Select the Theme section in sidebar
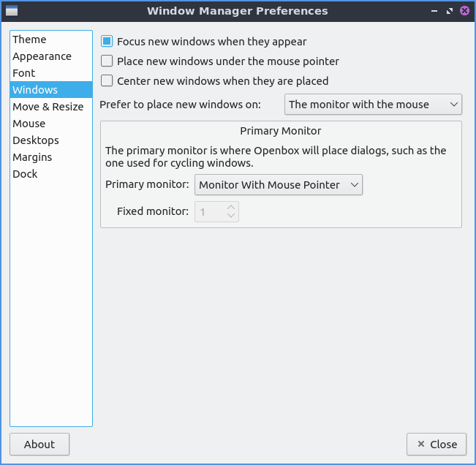 29,39
